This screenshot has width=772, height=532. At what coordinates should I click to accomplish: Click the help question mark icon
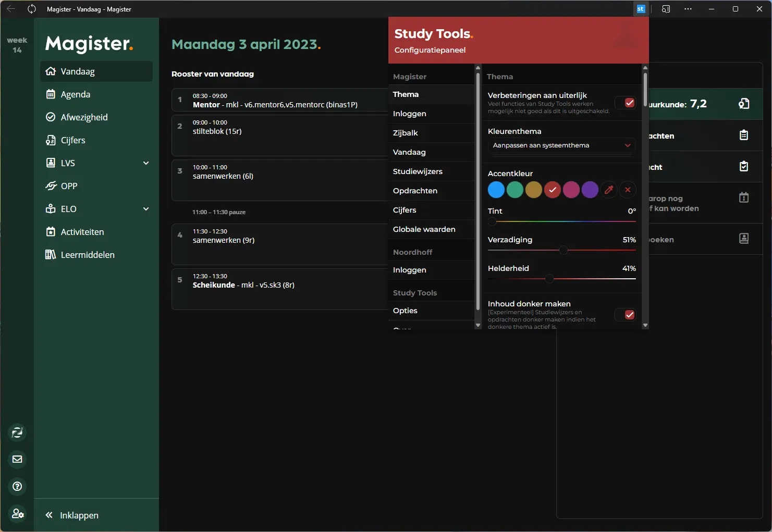[17, 486]
